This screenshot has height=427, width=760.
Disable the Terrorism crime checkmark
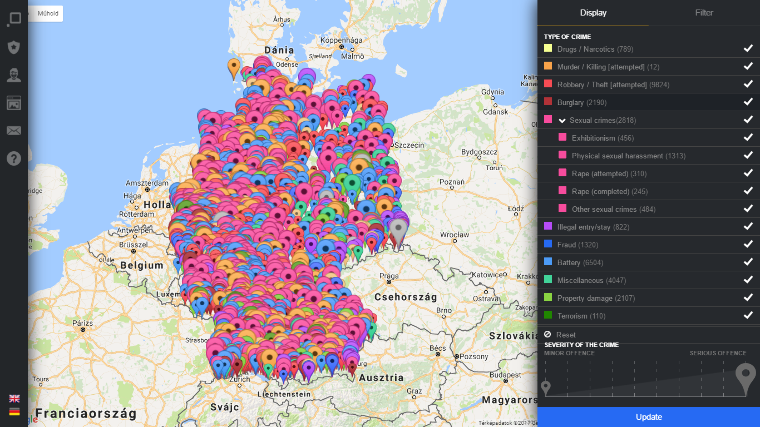[747, 316]
